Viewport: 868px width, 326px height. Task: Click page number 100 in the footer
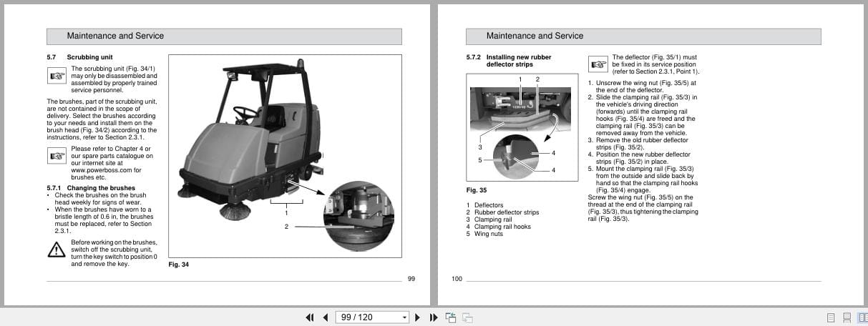tap(457, 279)
